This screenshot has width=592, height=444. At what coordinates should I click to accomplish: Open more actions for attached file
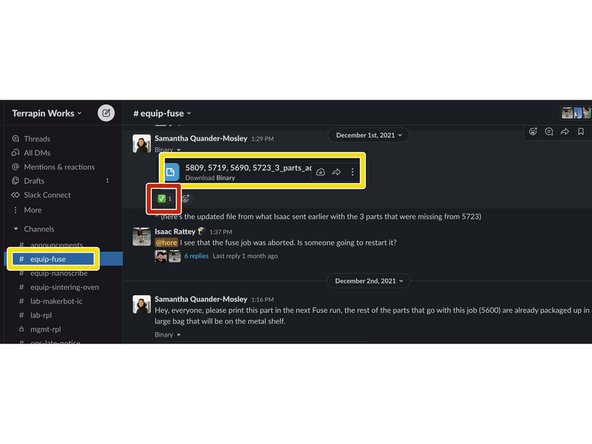[352, 172]
